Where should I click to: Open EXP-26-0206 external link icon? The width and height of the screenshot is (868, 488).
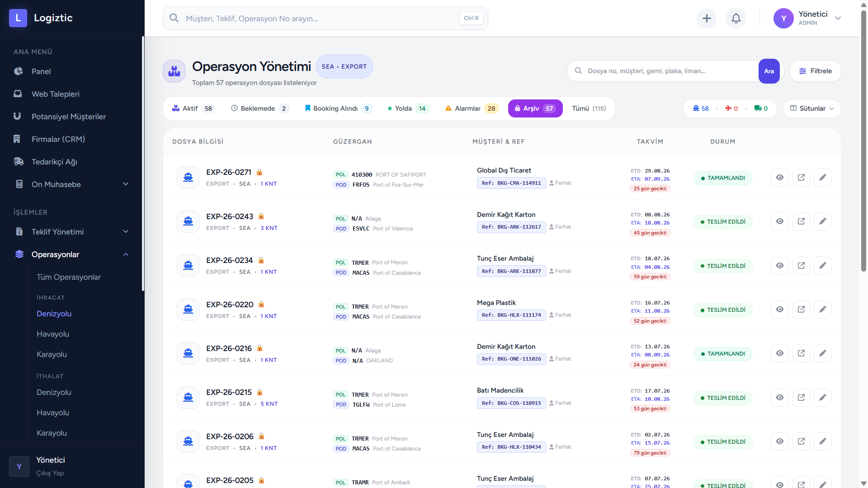(801, 441)
